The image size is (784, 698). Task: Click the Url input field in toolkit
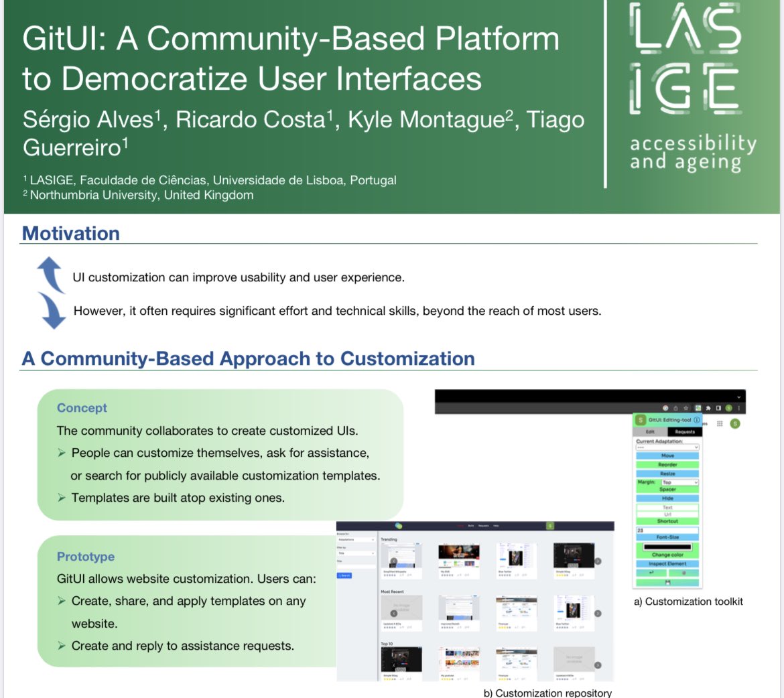pyautogui.click(x=667, y=514)
